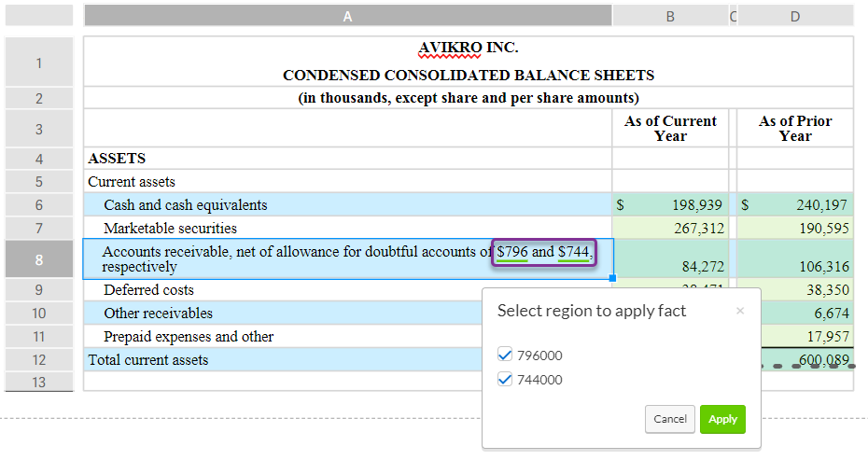This screenshot has width=868, height=474.
Task: Select row 5 header
Action: 39,182
